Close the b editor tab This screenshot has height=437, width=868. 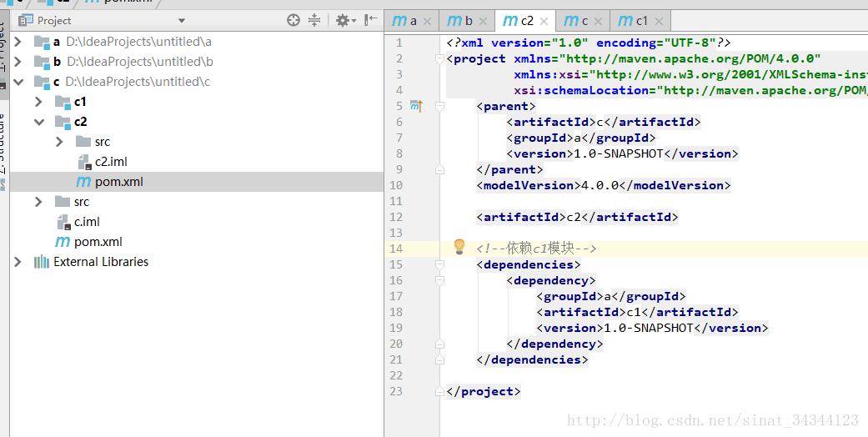(483, 22)
